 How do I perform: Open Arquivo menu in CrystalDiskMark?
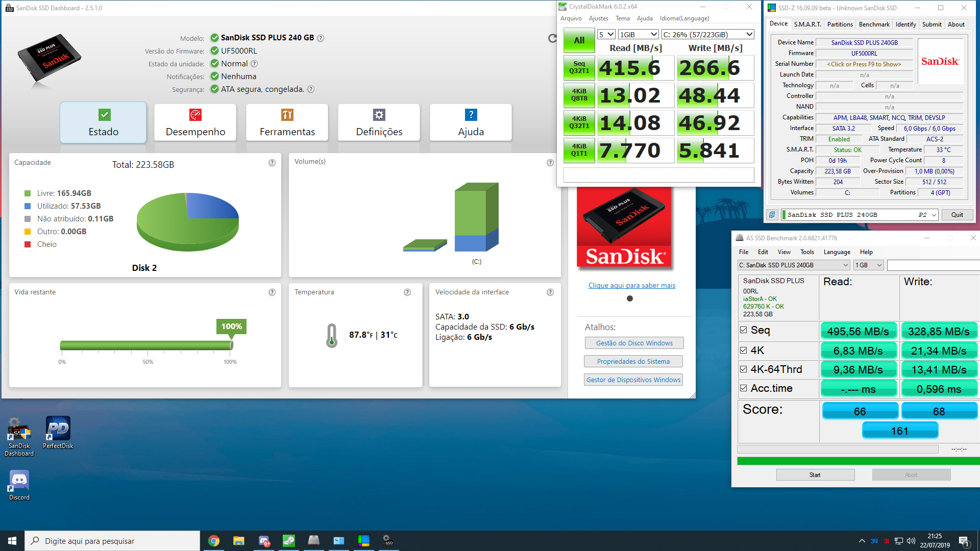point(571,18)
